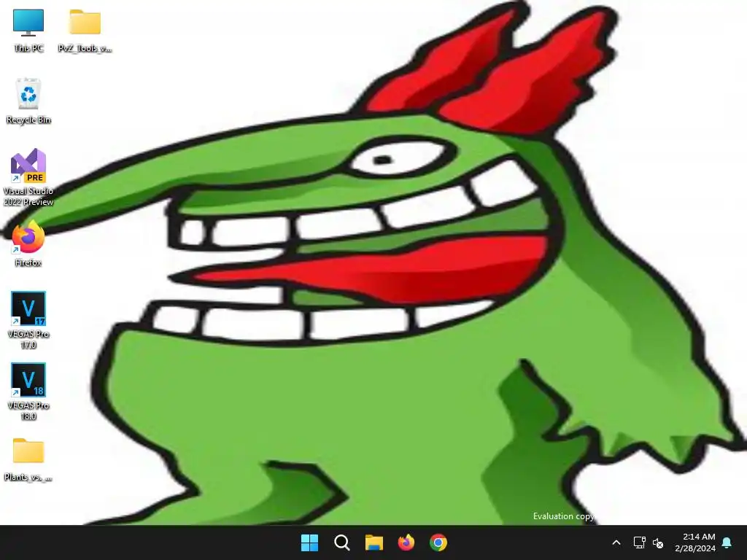Screen dimensions: 747x560
Task: Open taskbar Search
Action: tap(342, 542)
